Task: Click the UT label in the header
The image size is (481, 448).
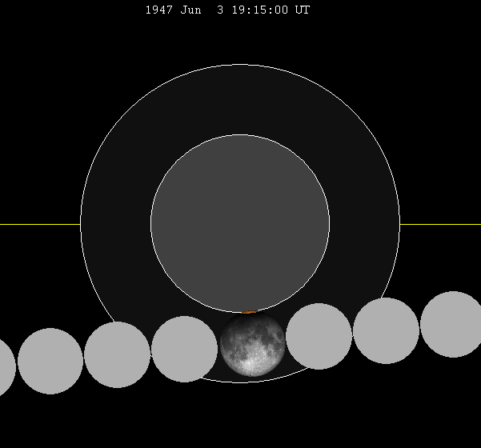Action: (x=302, y=10)
